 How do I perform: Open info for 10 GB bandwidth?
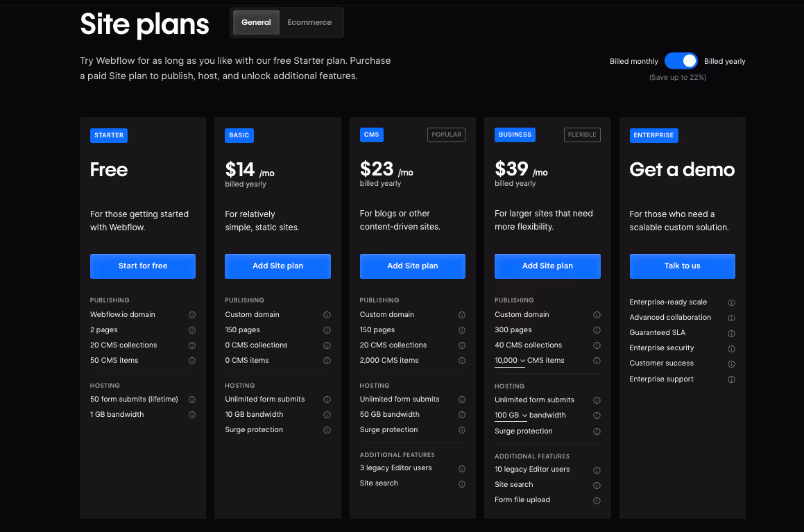click(x=327, y=415)
